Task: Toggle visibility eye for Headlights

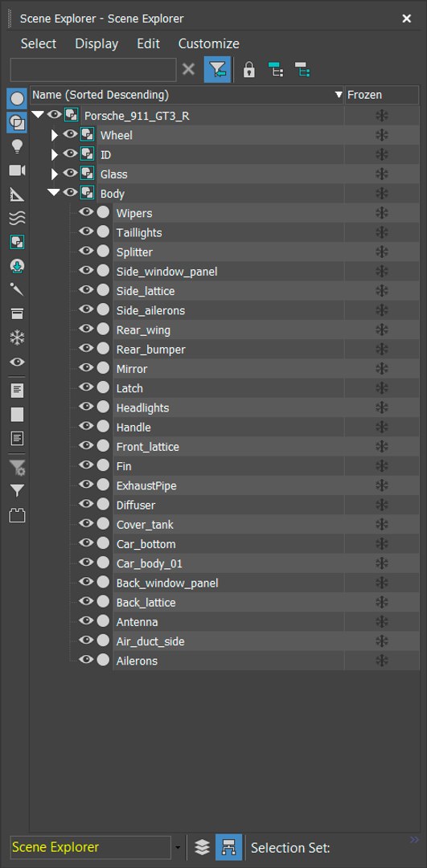Action: click(85, 407)
